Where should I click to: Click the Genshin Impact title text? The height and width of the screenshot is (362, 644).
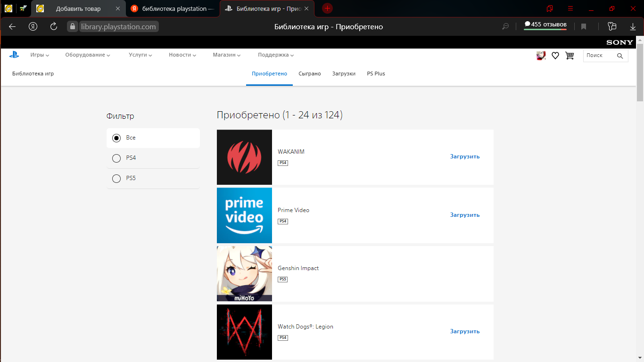point(298,268)
